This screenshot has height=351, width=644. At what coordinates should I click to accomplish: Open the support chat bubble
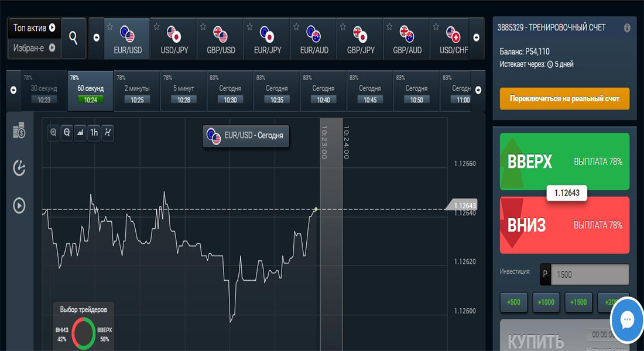(627, 320)
